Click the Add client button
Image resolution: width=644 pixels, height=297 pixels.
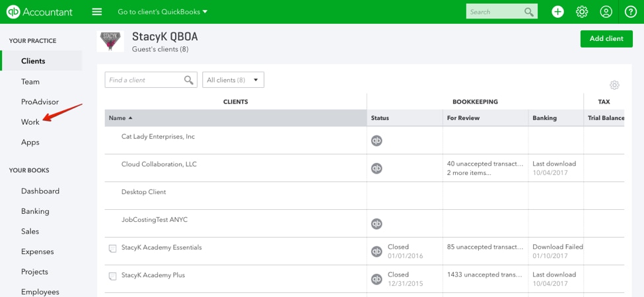[x=606, y=38]
